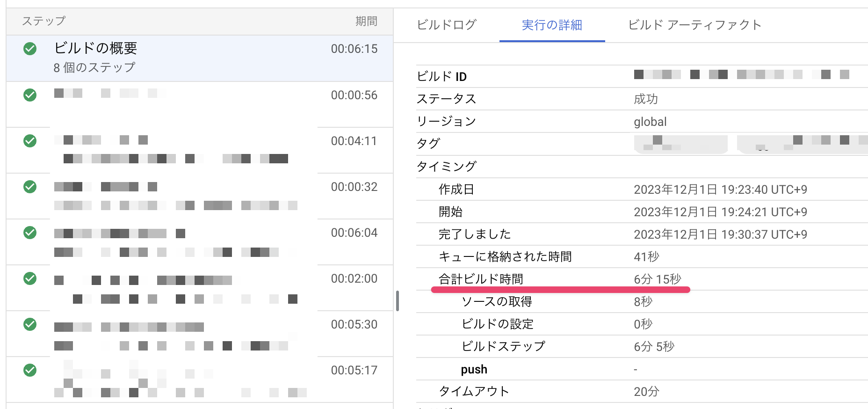Open the ビルド アーティファクト tab
The image size is (868, 409).
point(694,25)
